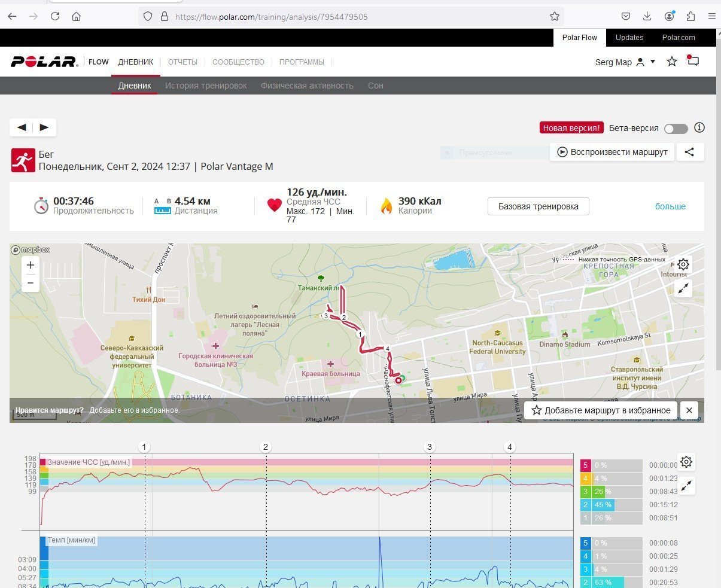721x588 pixels.
Task: Reload the page with the refresh icon
Action: coord(55,16)
